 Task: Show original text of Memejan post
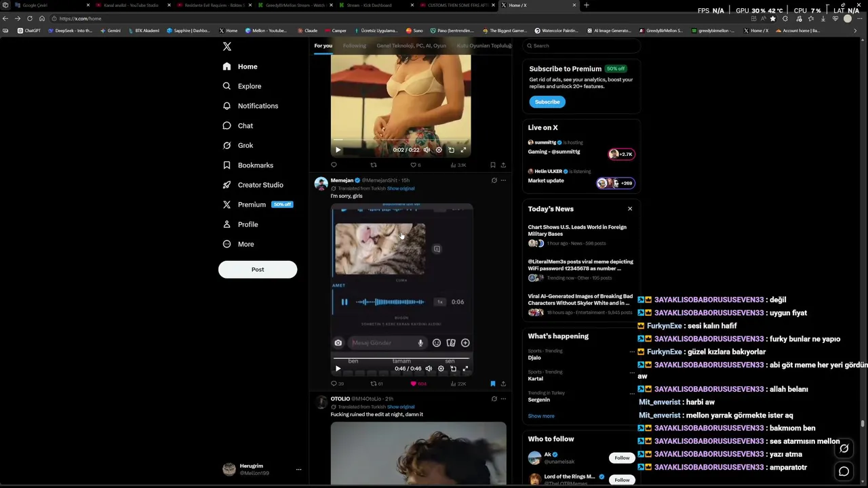[x=400, y=188]
